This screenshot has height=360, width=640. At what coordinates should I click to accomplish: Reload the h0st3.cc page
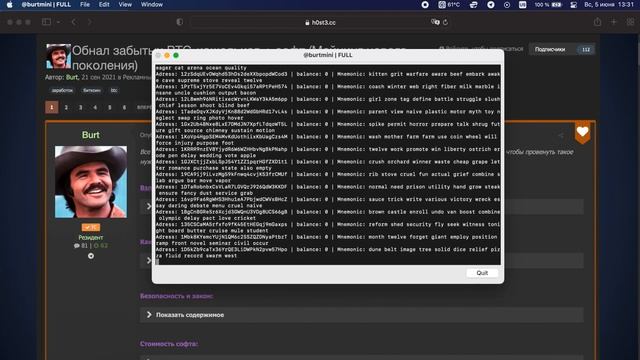point(445,22)
